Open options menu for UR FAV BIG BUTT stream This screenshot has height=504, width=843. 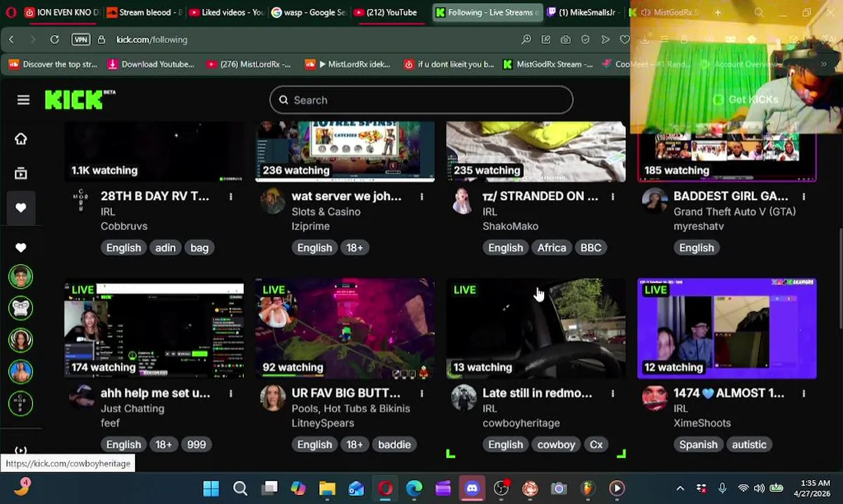tap(421, 393)
